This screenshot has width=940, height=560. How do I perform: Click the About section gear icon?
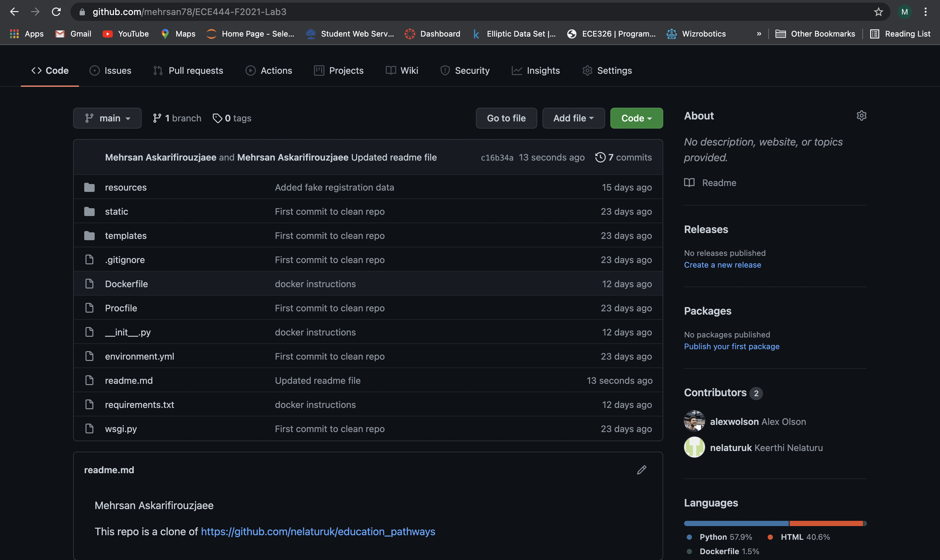[x=861, y=116]
